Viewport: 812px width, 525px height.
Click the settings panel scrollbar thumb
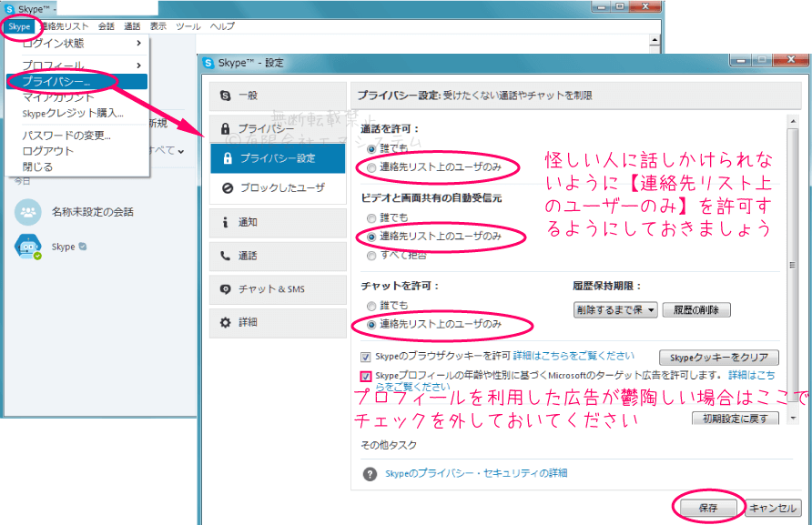793,264
